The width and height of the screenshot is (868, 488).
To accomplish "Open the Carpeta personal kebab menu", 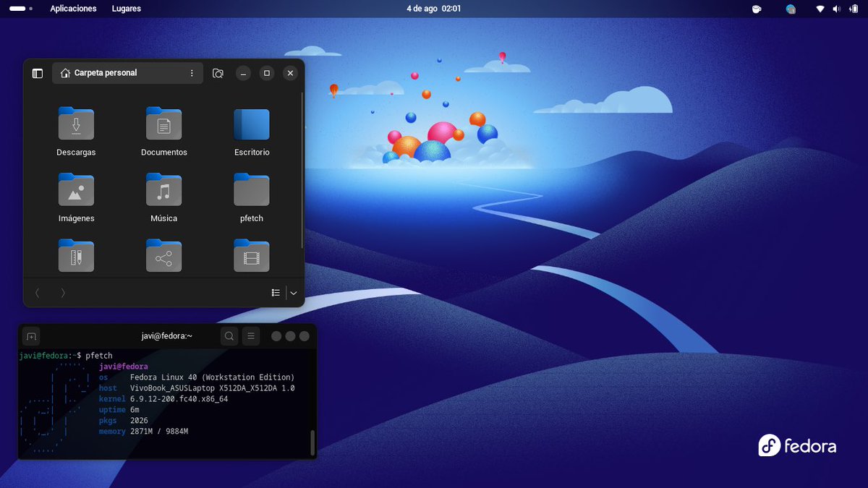I will pyautogui.click(x=191, y=73).
